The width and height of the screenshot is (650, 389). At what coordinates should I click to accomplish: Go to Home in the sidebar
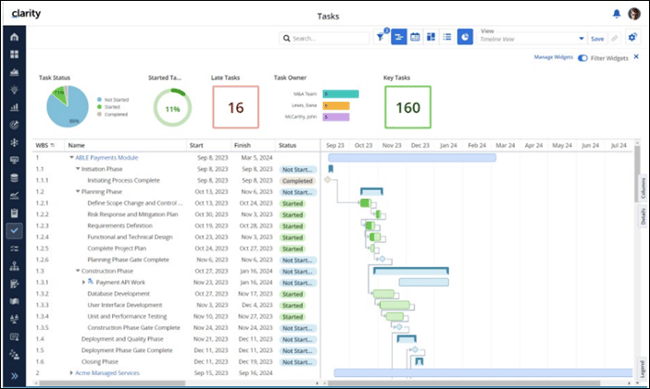tap(14, 37)
